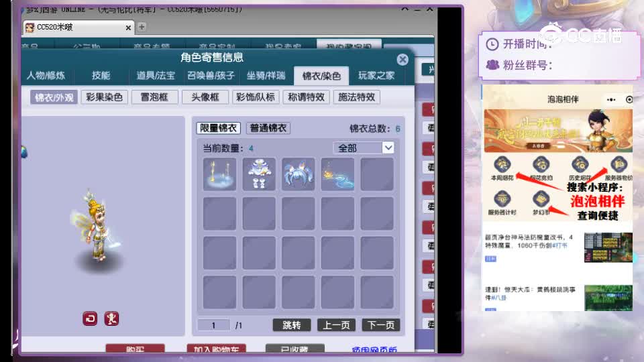The image size is (644, 362).
Task: Click thumbnail of the 黄鹤楼 article
Action: (x=608, y=298)
